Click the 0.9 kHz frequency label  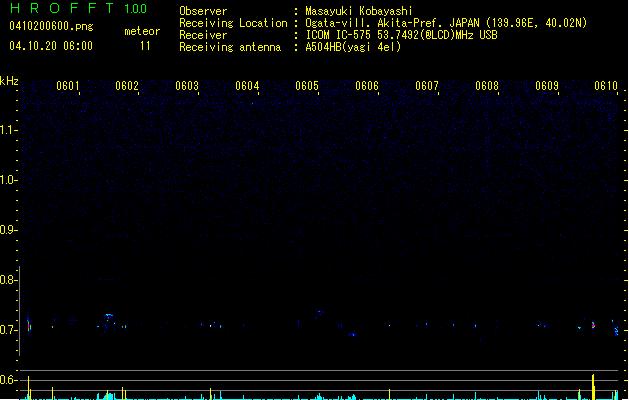coord(8,230)
